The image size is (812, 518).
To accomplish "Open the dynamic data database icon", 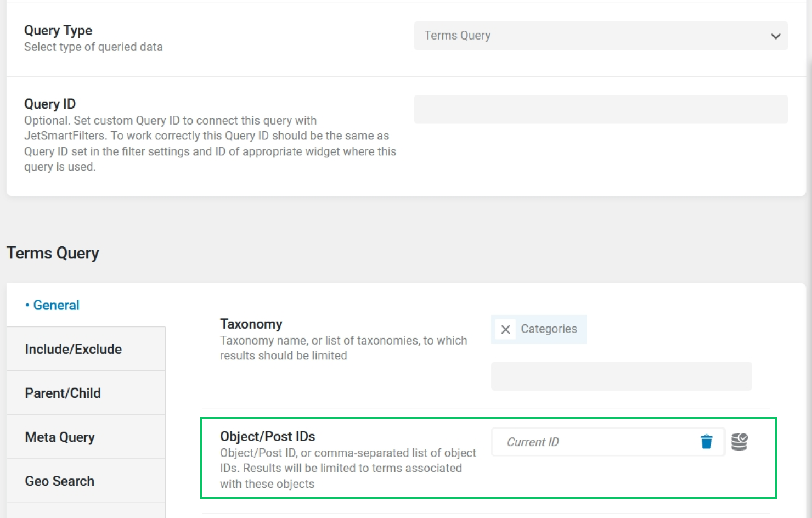I will click(740, 442).
